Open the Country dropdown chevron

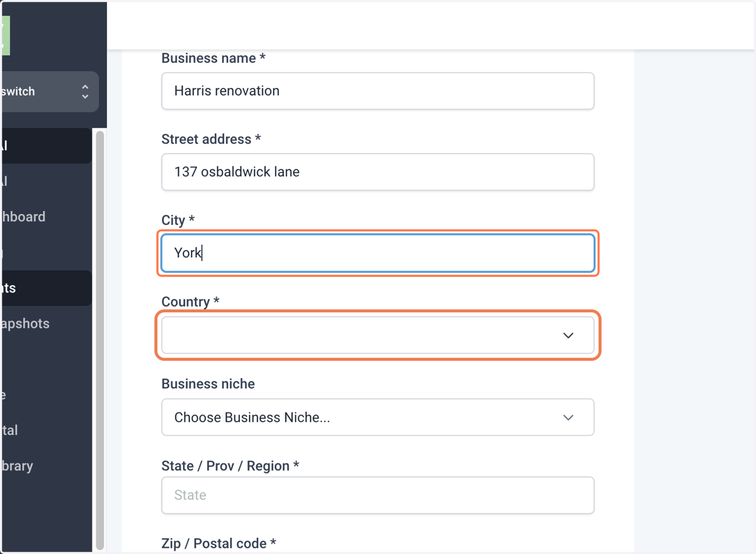(568, 336)
